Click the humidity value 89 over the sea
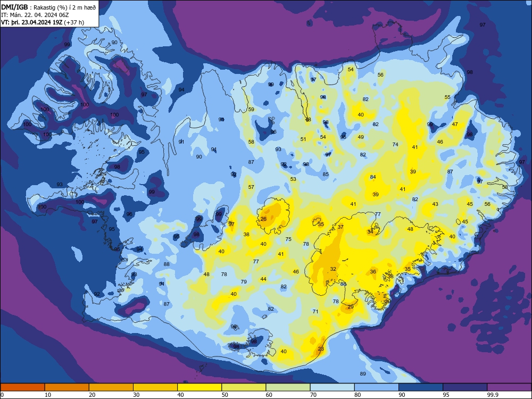The height and width of the screenshot is (399, 532). point(363,373)
